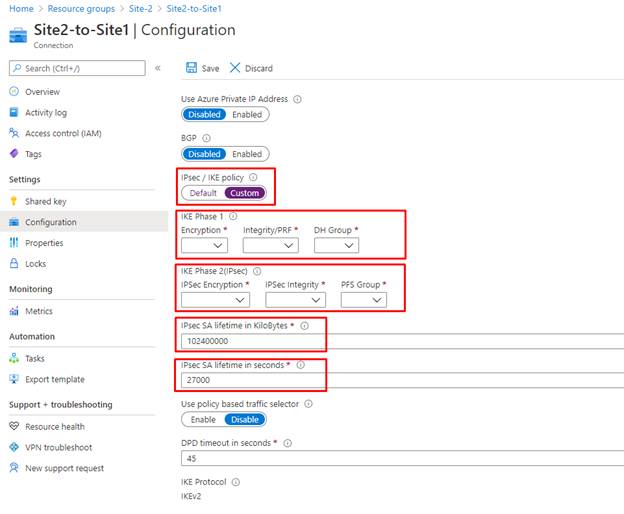Open DH Group dropdown

click(336, 245)
